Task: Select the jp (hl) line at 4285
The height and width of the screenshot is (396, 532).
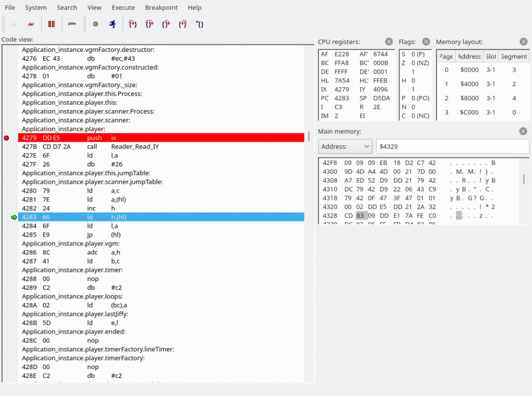Action: [x=161, y=235]
